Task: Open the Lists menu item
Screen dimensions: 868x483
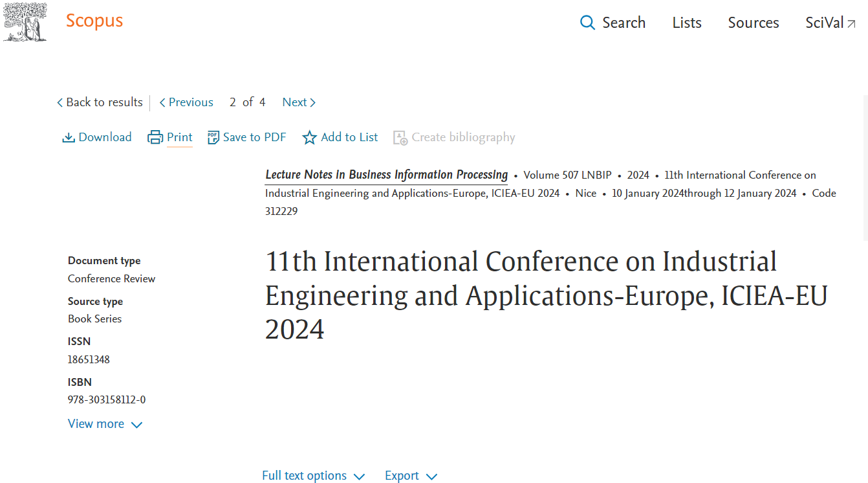Action: (x=686, y=23)
